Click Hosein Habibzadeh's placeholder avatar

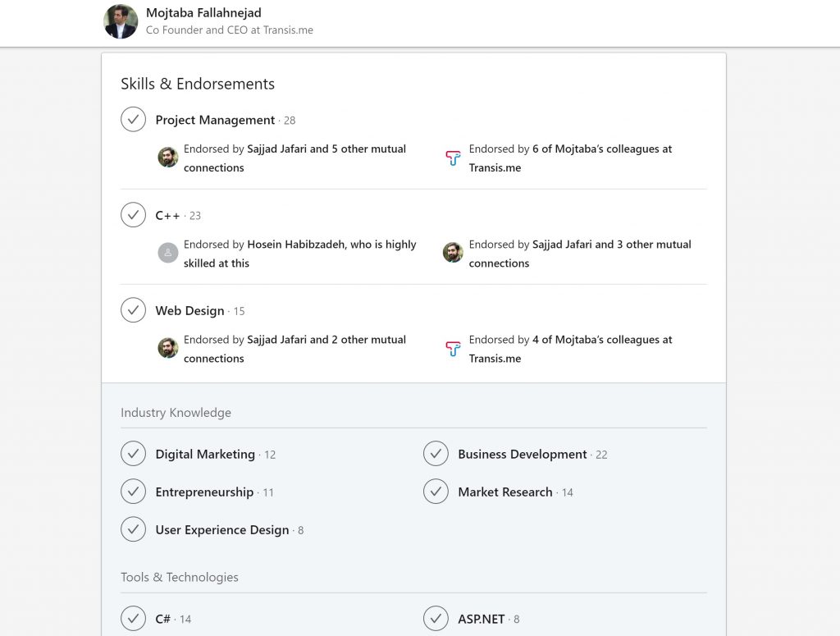click(x=167, y=253)
